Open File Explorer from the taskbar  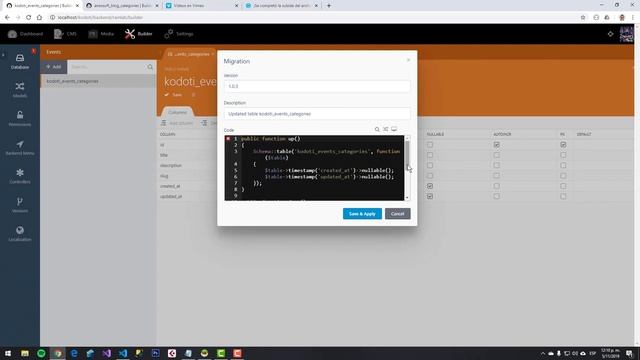click(25, 353)
